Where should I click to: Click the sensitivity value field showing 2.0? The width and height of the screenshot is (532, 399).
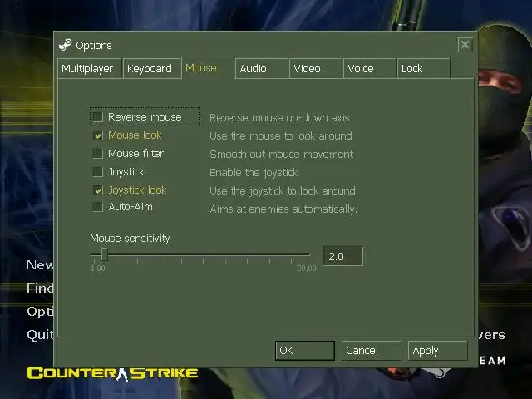pos(343,256)
